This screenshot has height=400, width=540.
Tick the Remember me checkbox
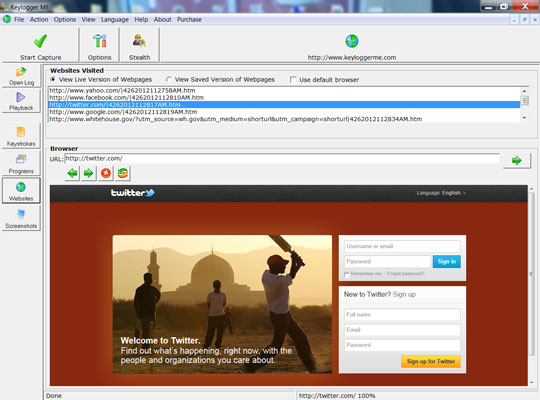click(x=347, y=274)
